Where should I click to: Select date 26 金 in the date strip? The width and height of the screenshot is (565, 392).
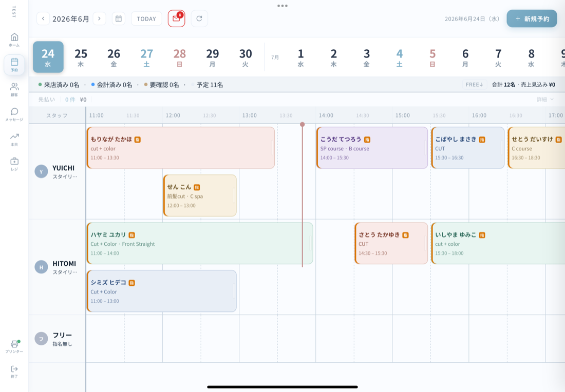114,57
